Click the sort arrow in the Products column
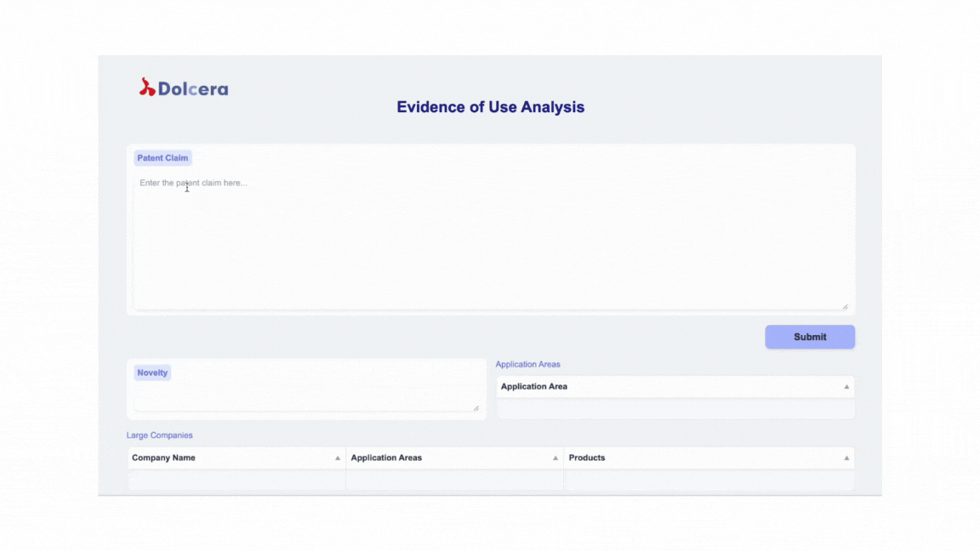This screenshot has height=551, width=980. click(846, 458)
